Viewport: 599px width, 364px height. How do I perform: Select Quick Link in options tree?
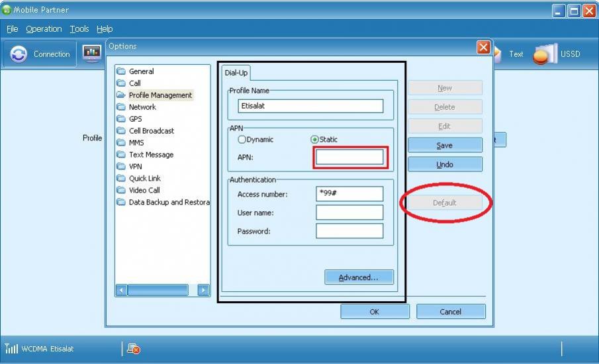(145, 178)
